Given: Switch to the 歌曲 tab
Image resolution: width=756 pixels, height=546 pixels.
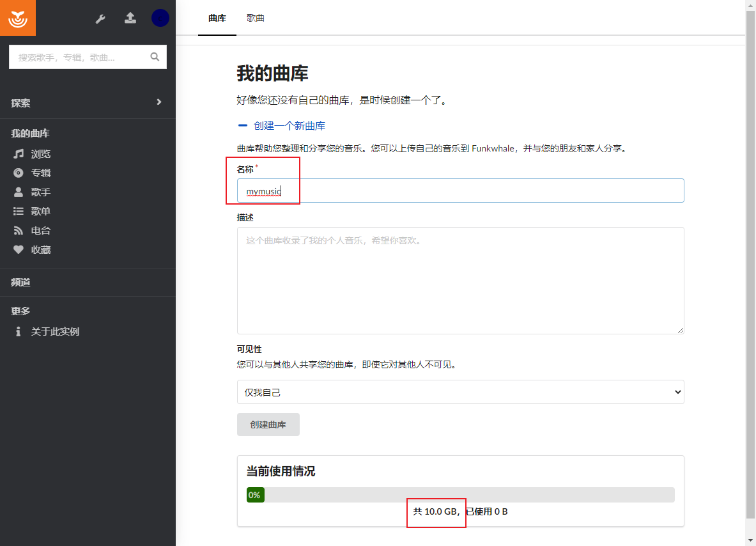Looking at the screenshot, I should click(x=256, y=18).
